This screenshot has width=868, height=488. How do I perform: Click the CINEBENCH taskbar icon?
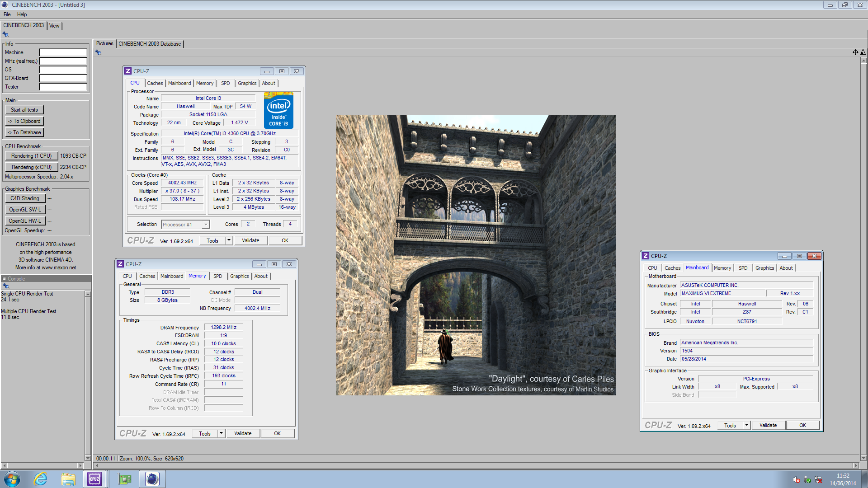pyautogui.click(x=152, y=479)
